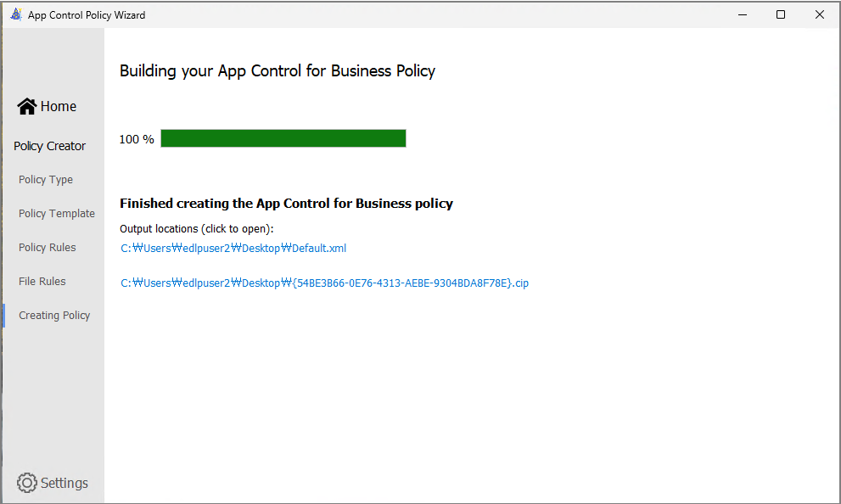
Task: Click the green 100% progress bar
Action: [x=283, y=138]
